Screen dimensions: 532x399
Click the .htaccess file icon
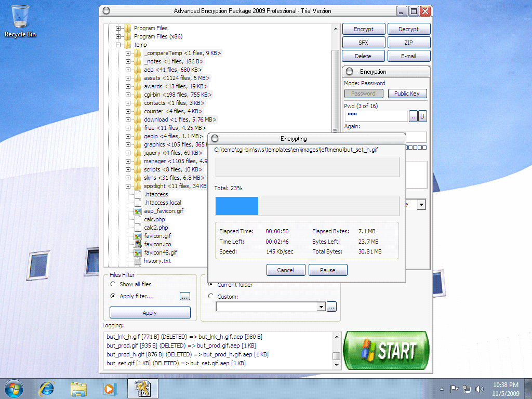tap(138, 194)
